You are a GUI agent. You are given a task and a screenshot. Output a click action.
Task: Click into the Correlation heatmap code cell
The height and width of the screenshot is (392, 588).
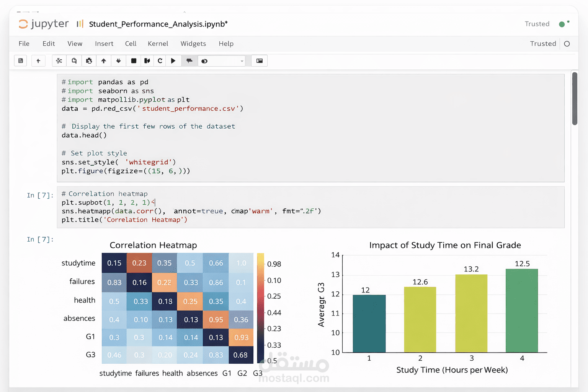(x=310, y=207)
